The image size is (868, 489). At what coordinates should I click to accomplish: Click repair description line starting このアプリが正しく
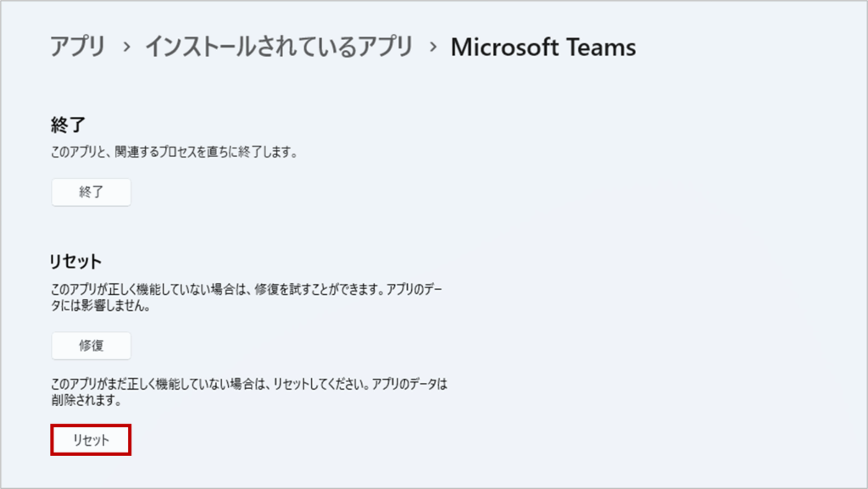tap(247, 289)
